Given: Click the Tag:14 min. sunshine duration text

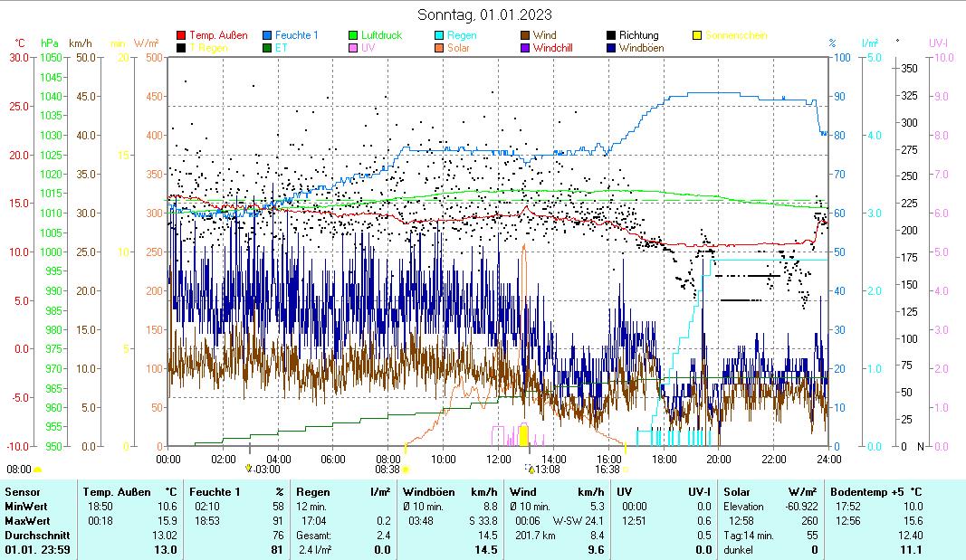Looking at the screenshot, I should pos(749,536).
